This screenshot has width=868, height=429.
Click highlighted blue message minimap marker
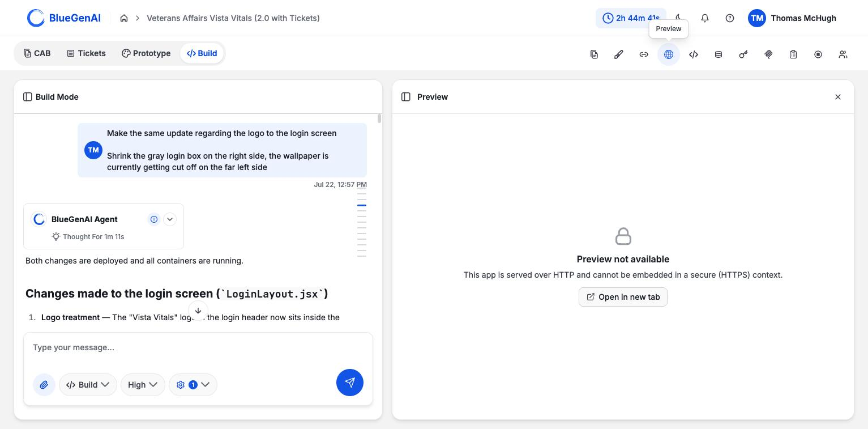[362, 205]
